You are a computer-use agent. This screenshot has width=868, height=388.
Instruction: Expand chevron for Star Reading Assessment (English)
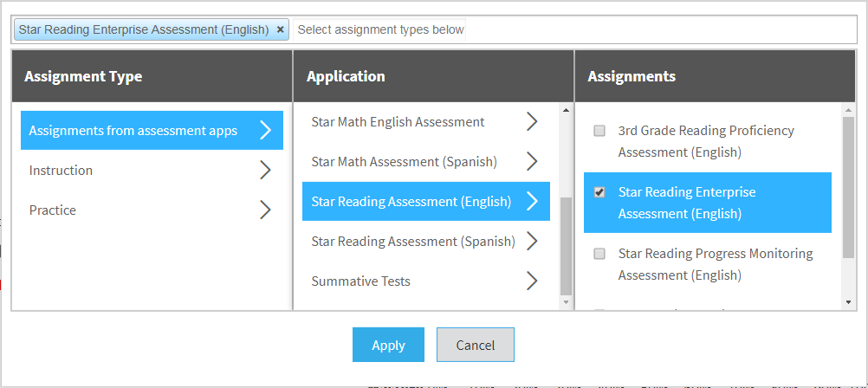point(532,202)
